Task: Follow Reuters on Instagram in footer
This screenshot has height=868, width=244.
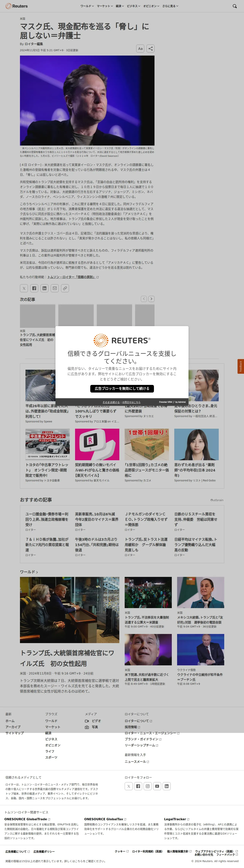Action: point(147,786)
